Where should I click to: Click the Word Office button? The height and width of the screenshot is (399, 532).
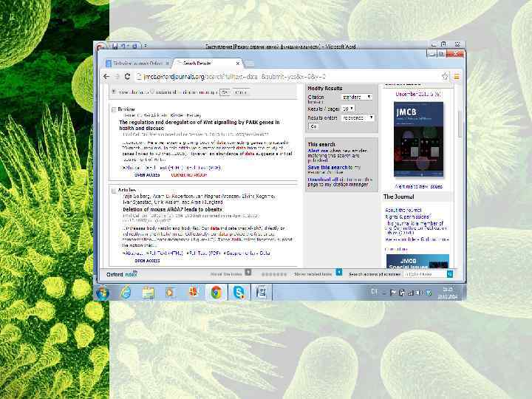pyautogui.click(x=100, y=47)
